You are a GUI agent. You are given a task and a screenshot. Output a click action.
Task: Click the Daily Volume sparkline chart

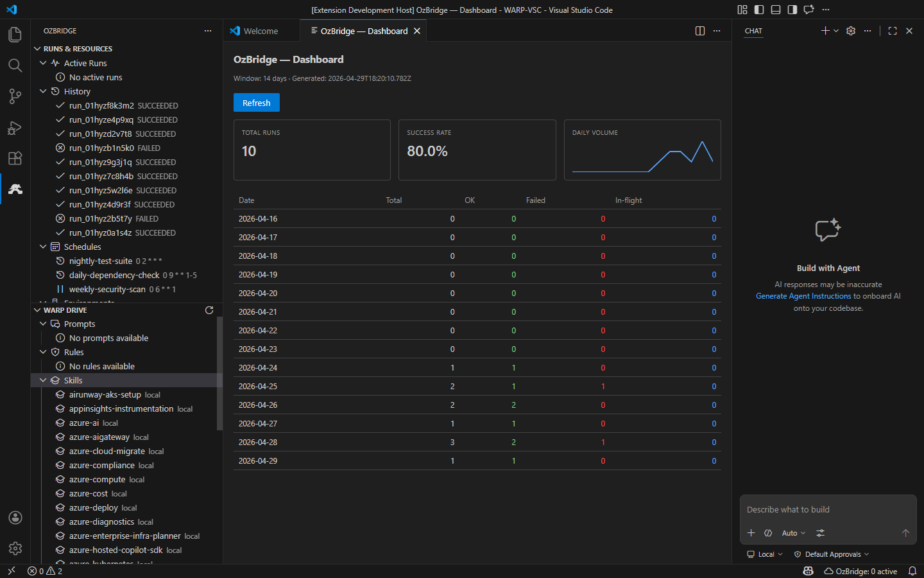642,155
